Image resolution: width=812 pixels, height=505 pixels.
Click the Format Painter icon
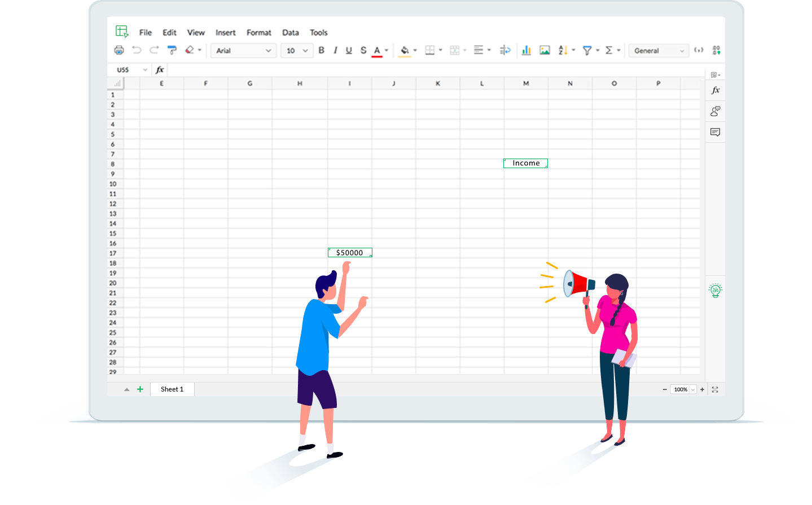pyautogui.click(x=172, y=50)
